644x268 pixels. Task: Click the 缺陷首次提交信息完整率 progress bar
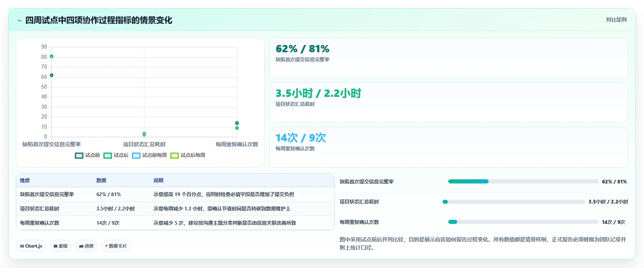(523, 181)
